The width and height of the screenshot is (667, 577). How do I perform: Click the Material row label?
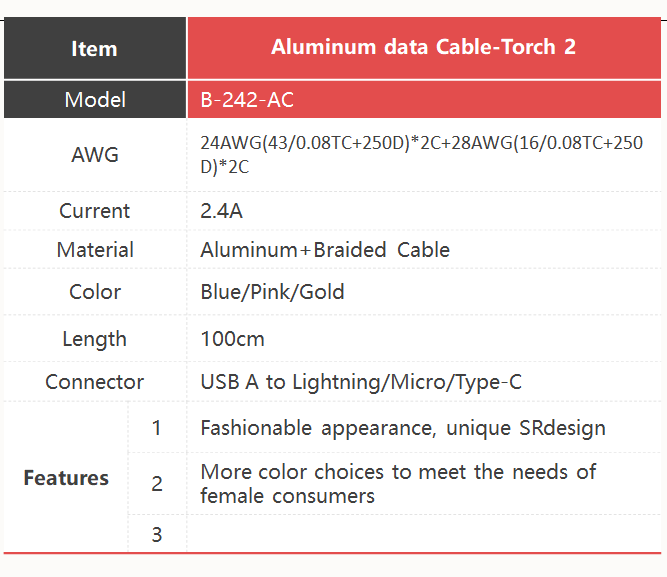click(x=95, y=249)
